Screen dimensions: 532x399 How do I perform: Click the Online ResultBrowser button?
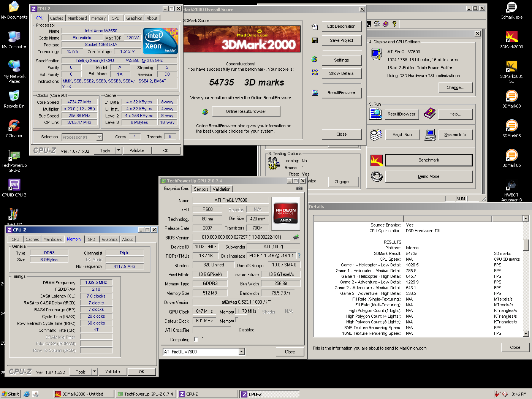click(x=246, y=111)
